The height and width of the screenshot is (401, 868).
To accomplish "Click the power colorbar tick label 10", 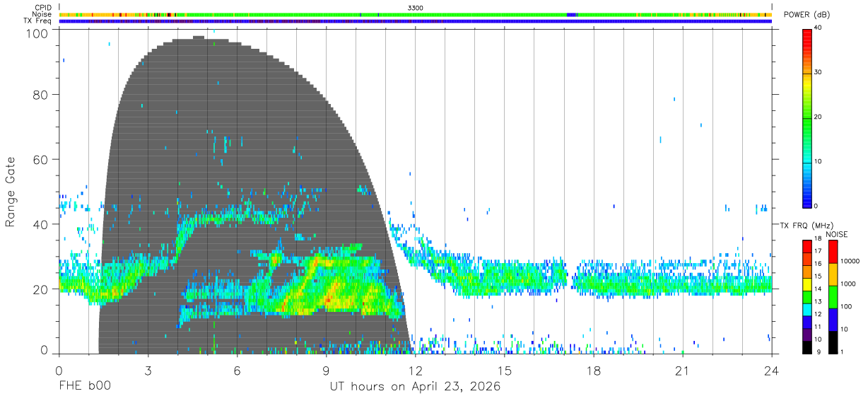I will [x=818, y=161].
